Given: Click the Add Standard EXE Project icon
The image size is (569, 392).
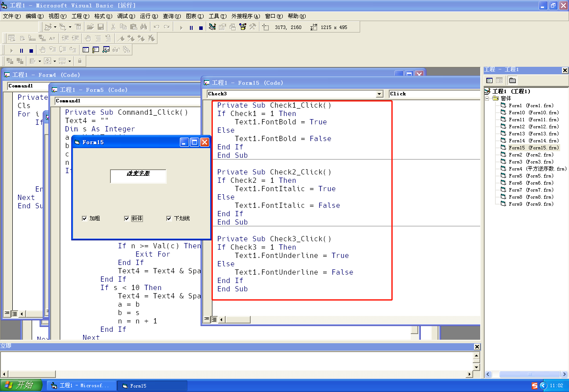Looking at the screenshot, I should click(48, 27).
